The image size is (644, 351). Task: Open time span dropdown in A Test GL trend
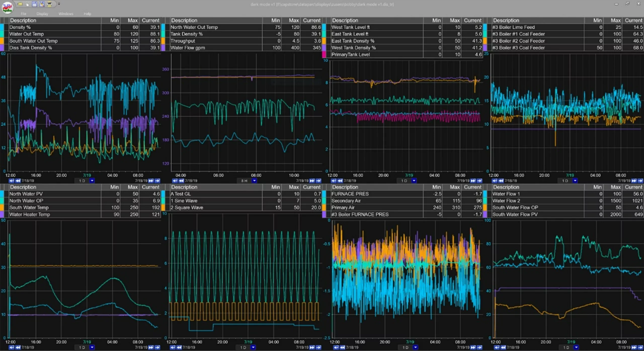click(253, 347)
